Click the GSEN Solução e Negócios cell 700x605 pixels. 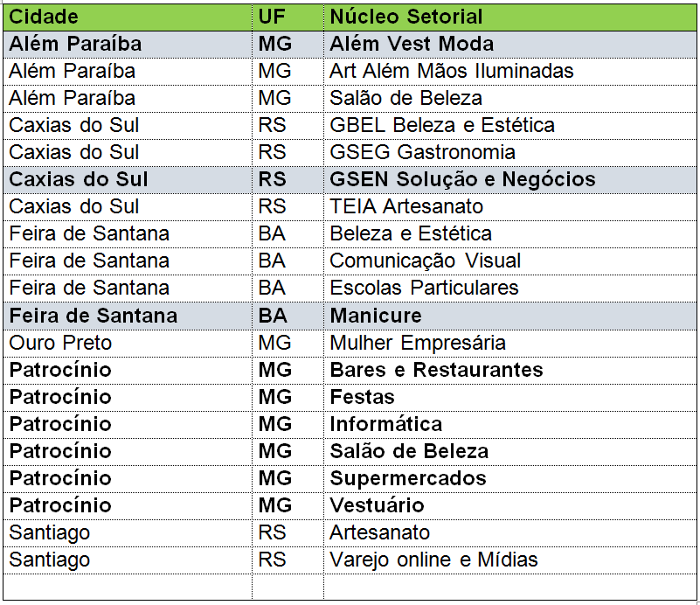point(510,180)
